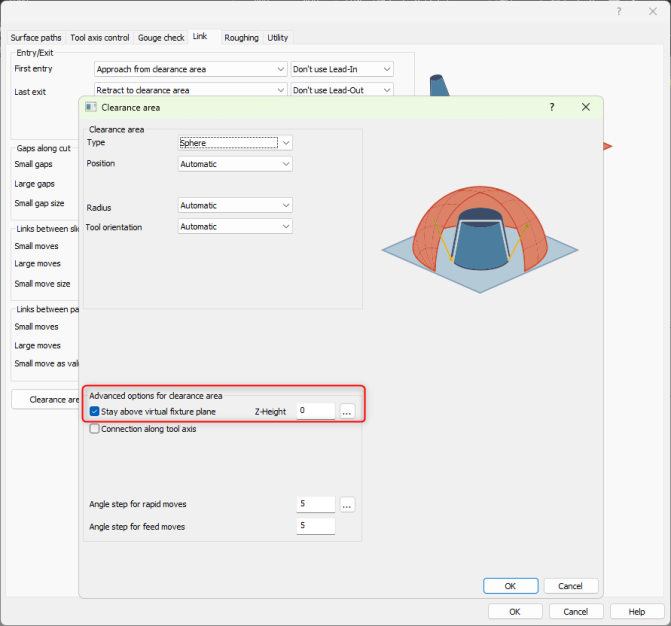The height and width of the screenshot is (626, 671).
Task: Click the Help button
Action: (636, 611)
